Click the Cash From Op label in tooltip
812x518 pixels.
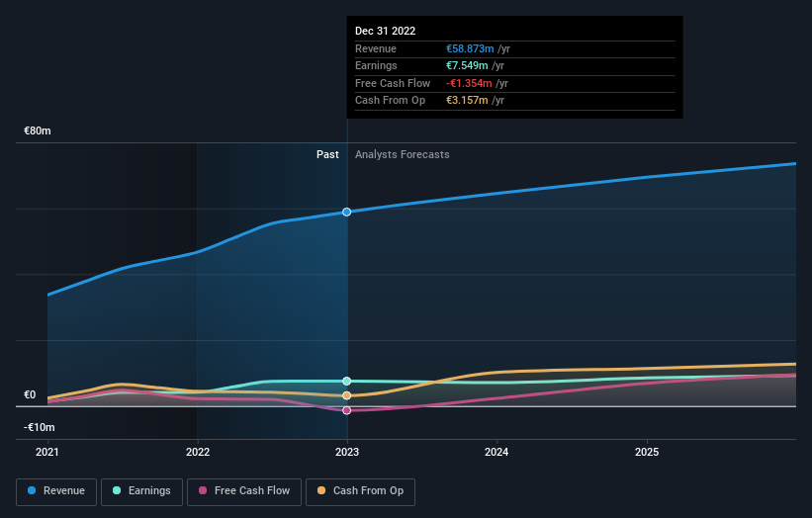(390, 101)
